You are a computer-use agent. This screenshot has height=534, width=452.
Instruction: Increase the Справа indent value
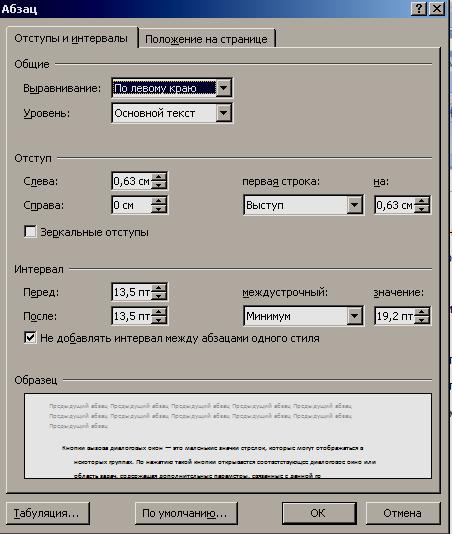click(159, 201)
